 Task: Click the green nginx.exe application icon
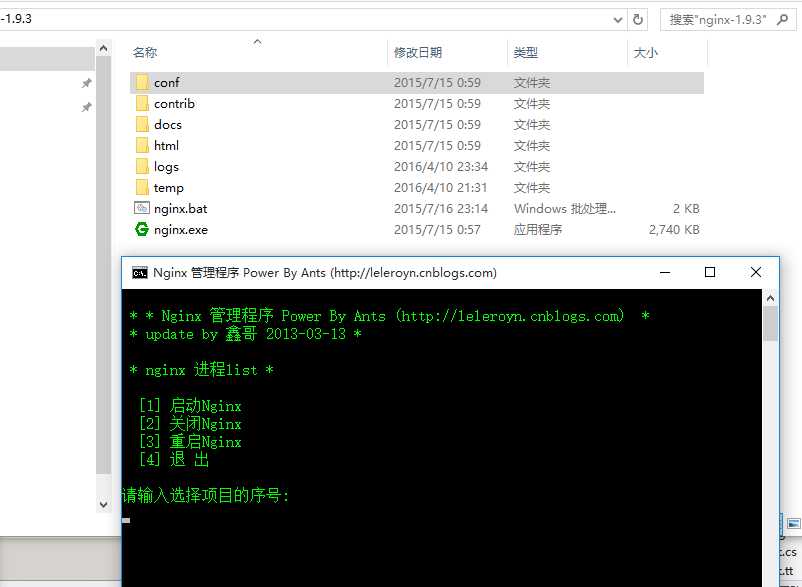[142, 229]
